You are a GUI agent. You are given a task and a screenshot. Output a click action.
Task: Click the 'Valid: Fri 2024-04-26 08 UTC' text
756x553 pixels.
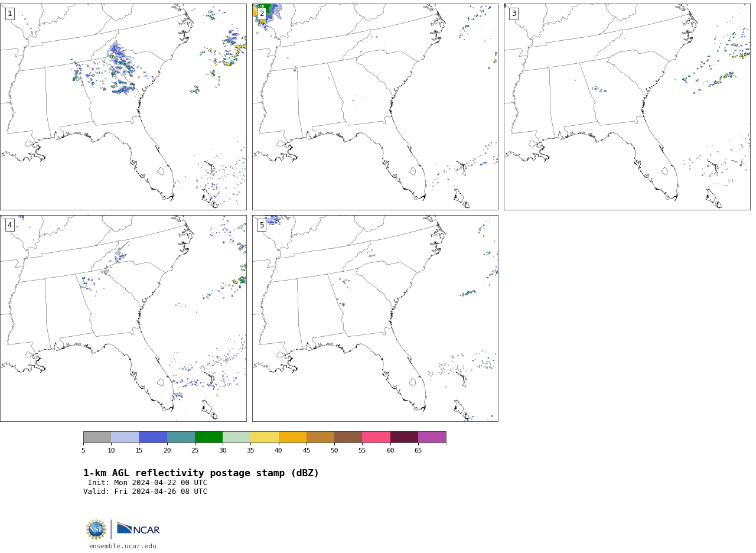click(x=145, y=492)
